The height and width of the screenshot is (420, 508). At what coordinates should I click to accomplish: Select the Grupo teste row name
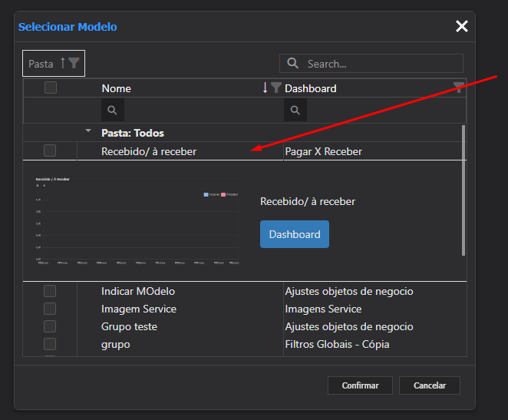pos(129,326)
